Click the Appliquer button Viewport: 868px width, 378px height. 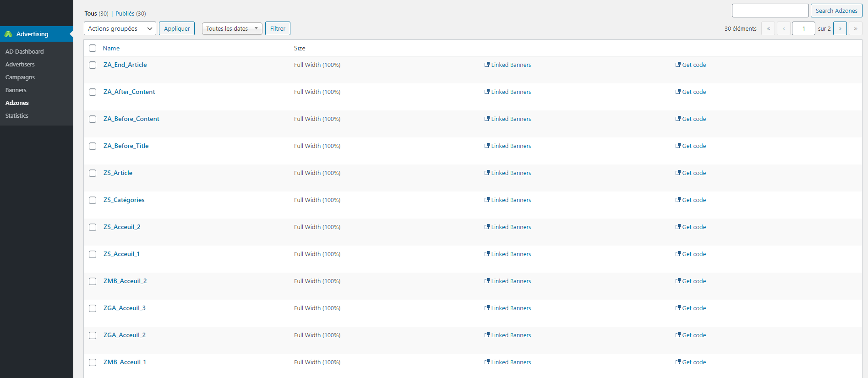pos(177,28)
